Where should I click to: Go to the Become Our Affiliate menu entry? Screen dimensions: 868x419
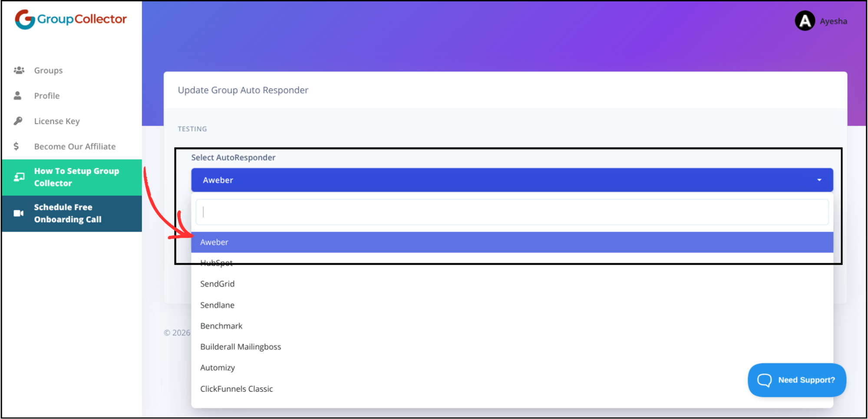[75, 146]
